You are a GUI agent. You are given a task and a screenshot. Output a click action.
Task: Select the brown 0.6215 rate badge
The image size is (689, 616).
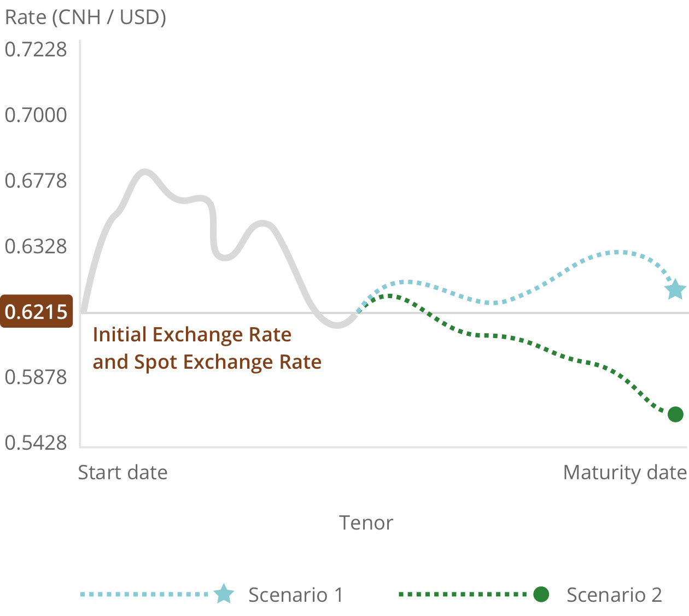36,311
